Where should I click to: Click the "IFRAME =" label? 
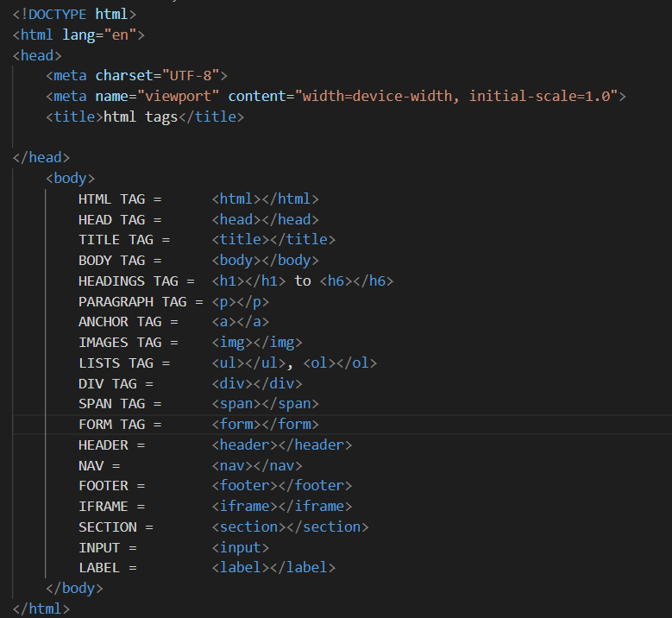pyautogui.click(x=112, y=506)
